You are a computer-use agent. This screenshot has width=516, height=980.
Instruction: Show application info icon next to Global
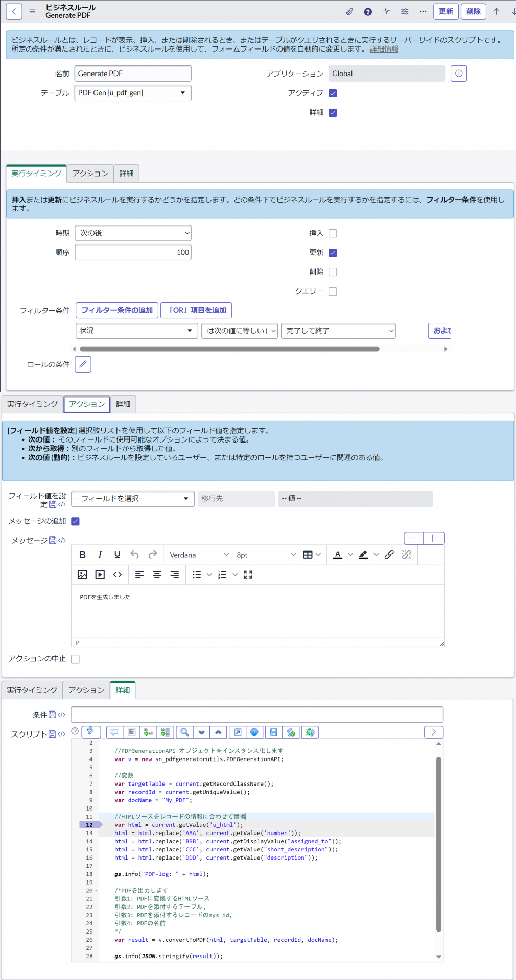[459, 73]
